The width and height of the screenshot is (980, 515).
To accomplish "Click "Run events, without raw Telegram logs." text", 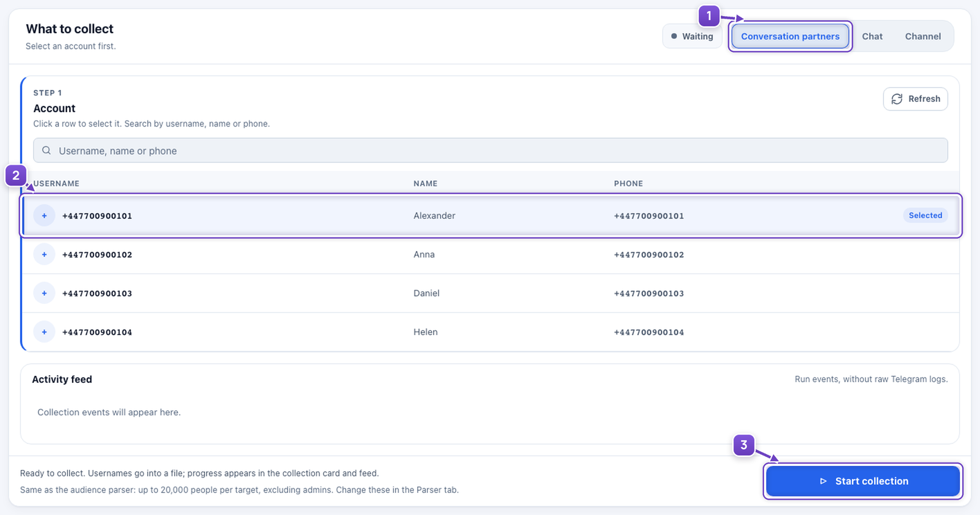I will (871, 379).
